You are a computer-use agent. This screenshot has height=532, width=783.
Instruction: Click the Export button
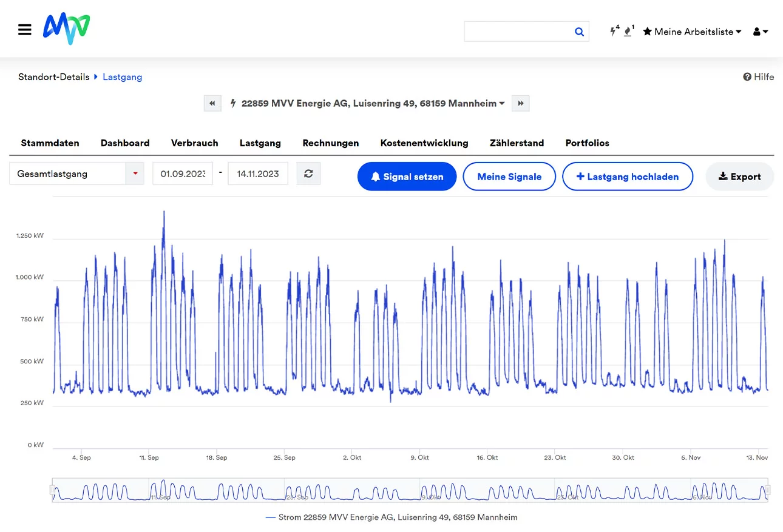pyautogui.click(x=739, y=177)
